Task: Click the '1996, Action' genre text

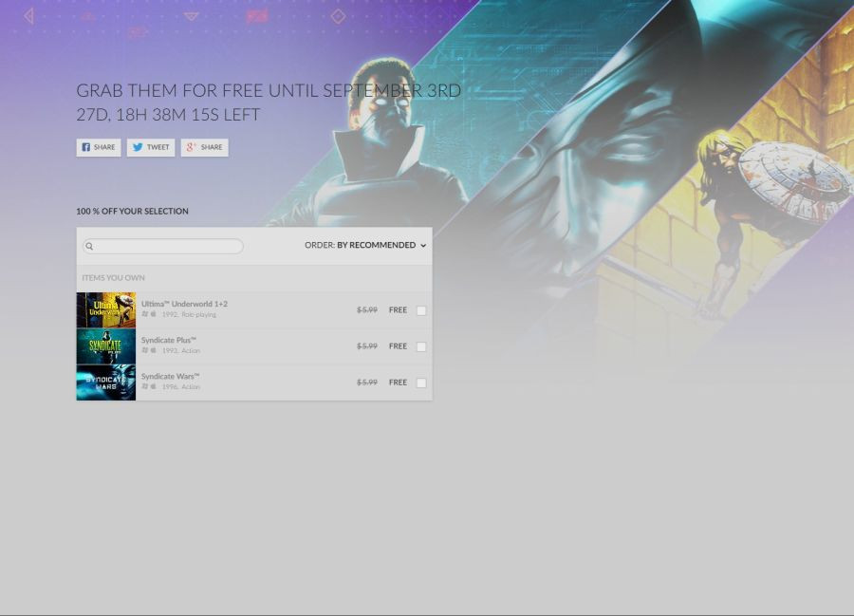Action: coord(181,386)
